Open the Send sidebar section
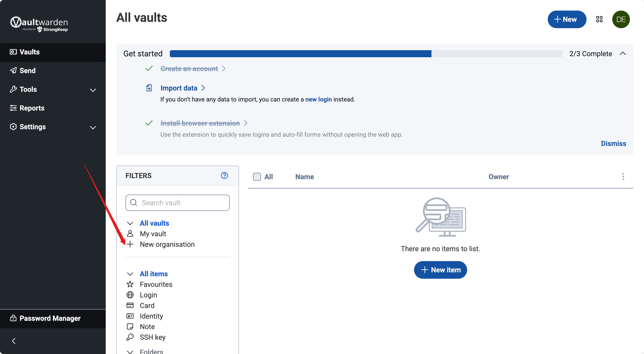The height and width of the screenshot is (354, 644). pyautogui.click(x=27, y=71)
